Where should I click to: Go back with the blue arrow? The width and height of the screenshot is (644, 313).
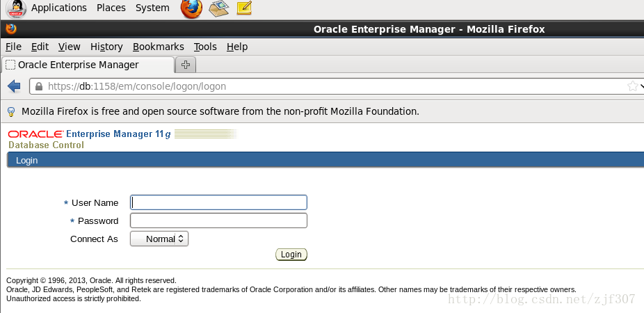[x=15, y=86]
